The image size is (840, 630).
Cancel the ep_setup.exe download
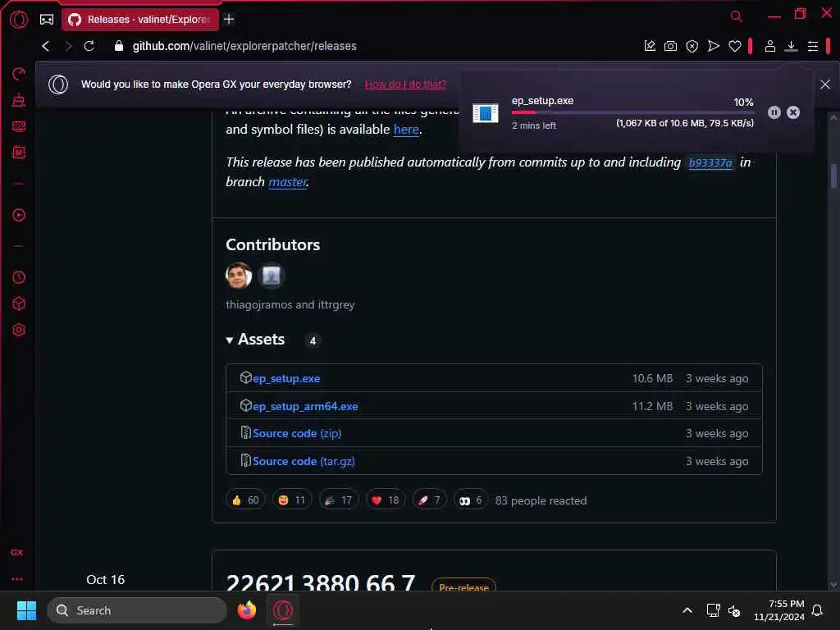(793, 112)
